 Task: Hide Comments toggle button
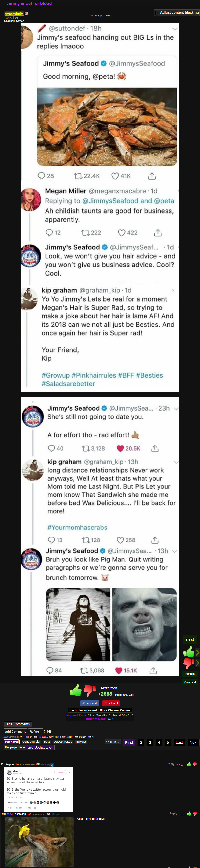(x=18, y=724)
